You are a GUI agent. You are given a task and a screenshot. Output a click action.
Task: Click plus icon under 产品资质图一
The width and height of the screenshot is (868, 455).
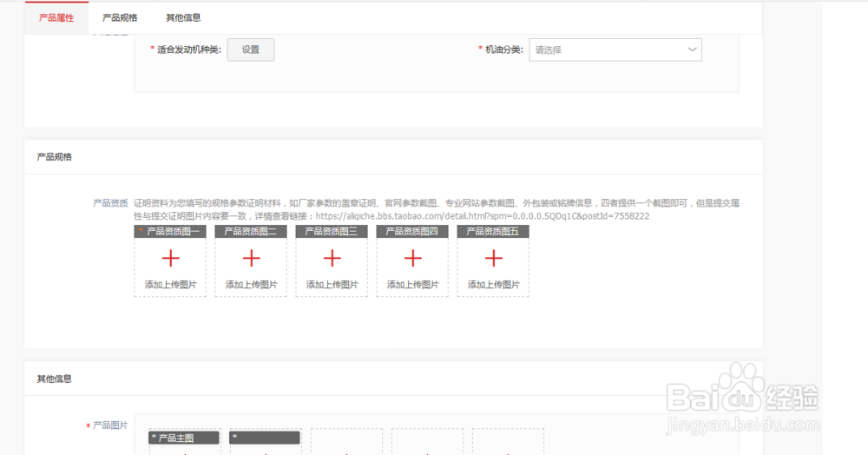(x=170, y=259)
